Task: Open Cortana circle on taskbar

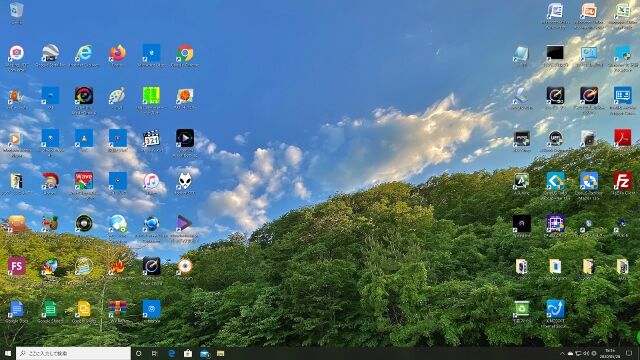Action: [138, 353]
